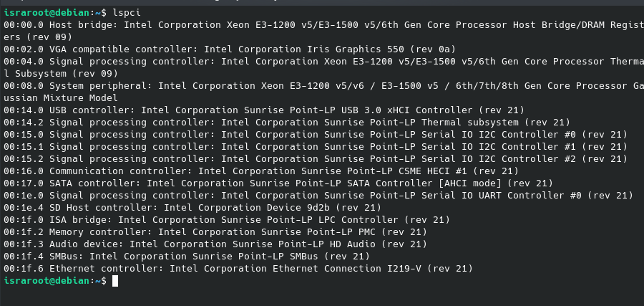
Task: Click the SMBus 00:1f.4 line
Action: click(x=187, y=257)
